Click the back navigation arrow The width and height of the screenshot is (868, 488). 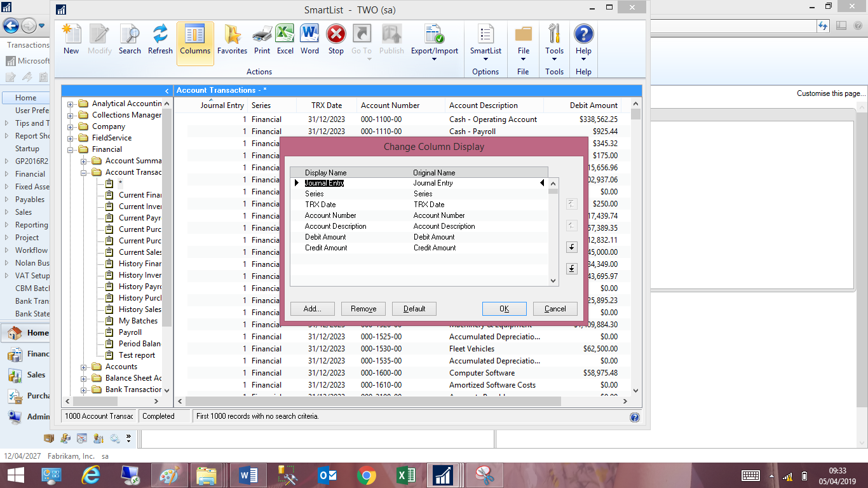point(11,25)
